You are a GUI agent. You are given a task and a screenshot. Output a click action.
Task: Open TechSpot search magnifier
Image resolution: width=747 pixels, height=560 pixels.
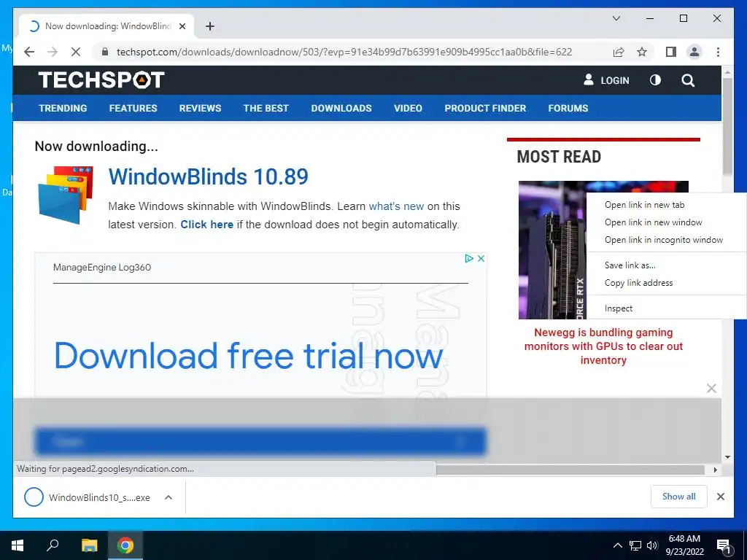(x=688, y=80)
